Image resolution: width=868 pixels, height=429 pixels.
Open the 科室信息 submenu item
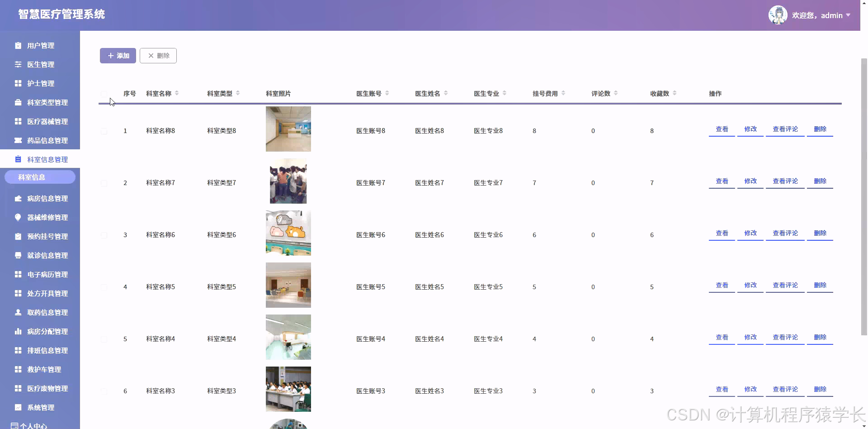[40, 177]
